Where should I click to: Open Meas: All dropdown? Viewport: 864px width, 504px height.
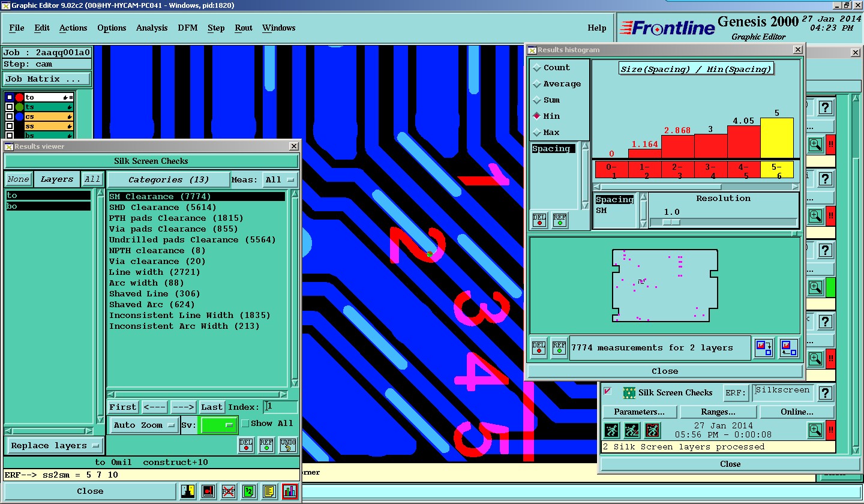pyautogui.click(x=281, y=179)
